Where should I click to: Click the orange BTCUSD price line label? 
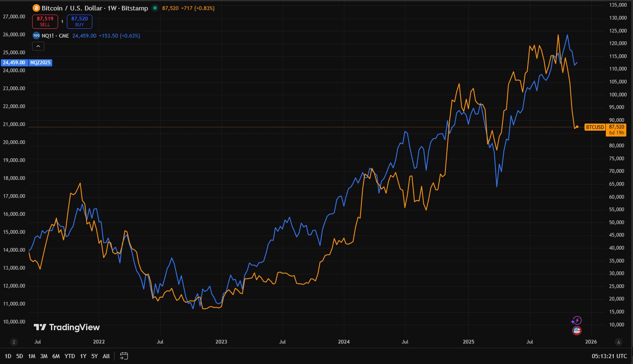coord(595,127)
